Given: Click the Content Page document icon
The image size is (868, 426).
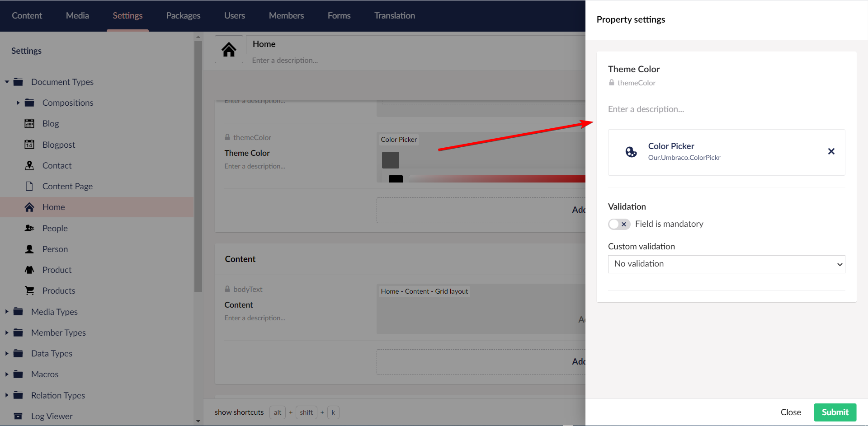Looking at the screenshot, I should point(29,186).
